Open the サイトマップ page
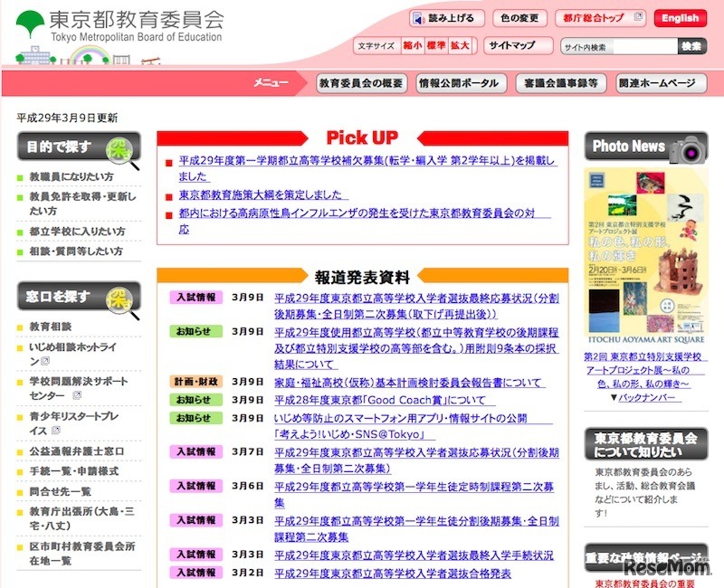The height and width of the screenshot is (588, 724). pyautogui.click(x=518, y=46)
